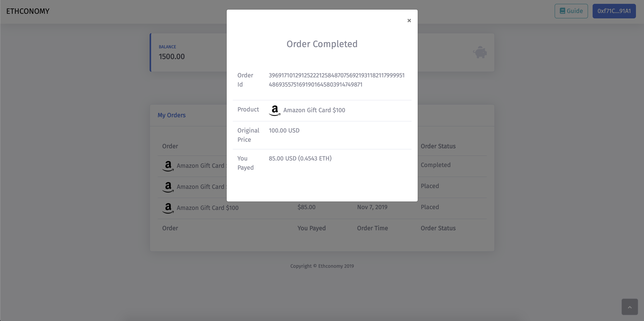Screen dimensions: 644x321
Task: Click the Amazon Gift Card $100 product name in dialog
Action: [x=314, y=110]
